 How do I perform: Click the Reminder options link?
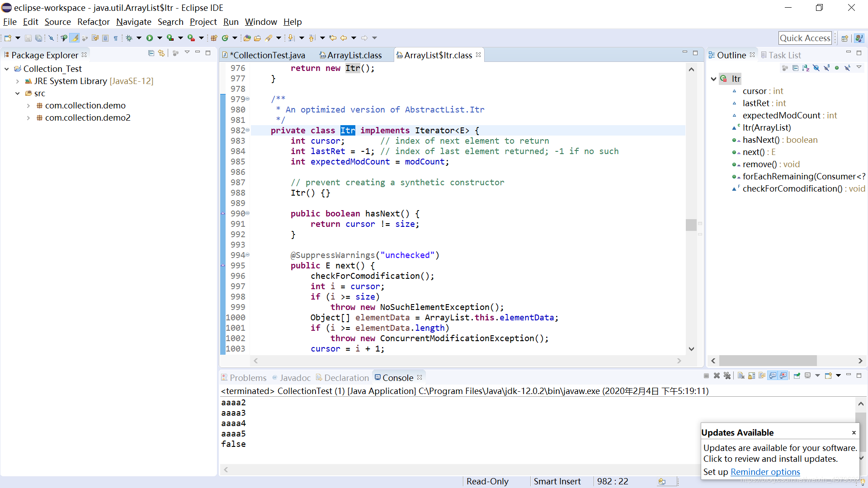[765, 472]
